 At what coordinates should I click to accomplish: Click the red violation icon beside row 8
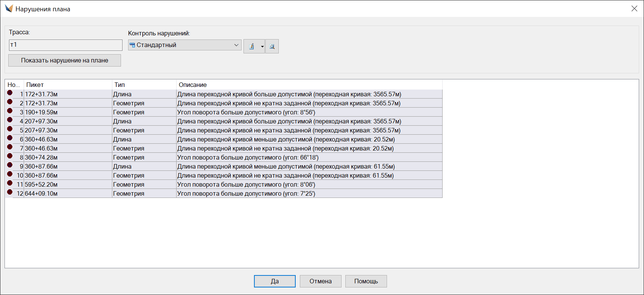[x=10, y=156]
